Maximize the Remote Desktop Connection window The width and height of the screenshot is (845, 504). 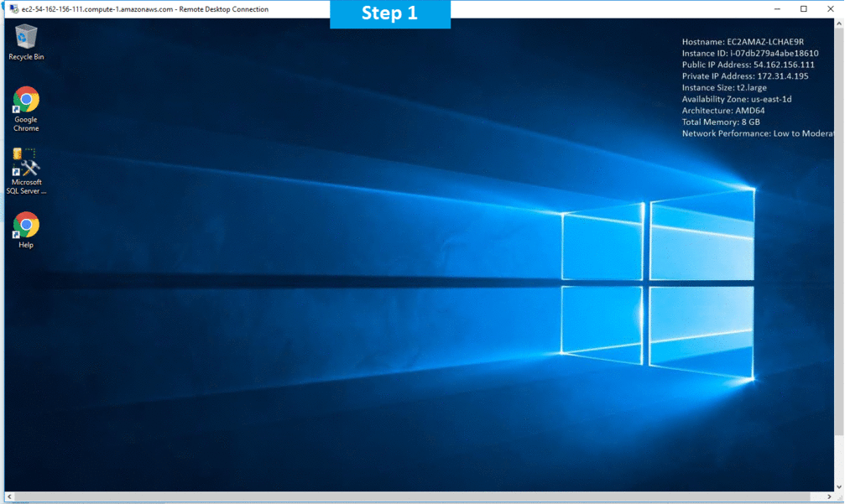[x=803, y=8]
